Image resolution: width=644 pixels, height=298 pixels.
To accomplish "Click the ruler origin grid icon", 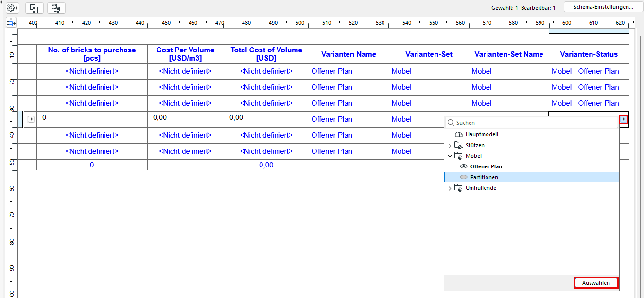I will coord(10,23).
